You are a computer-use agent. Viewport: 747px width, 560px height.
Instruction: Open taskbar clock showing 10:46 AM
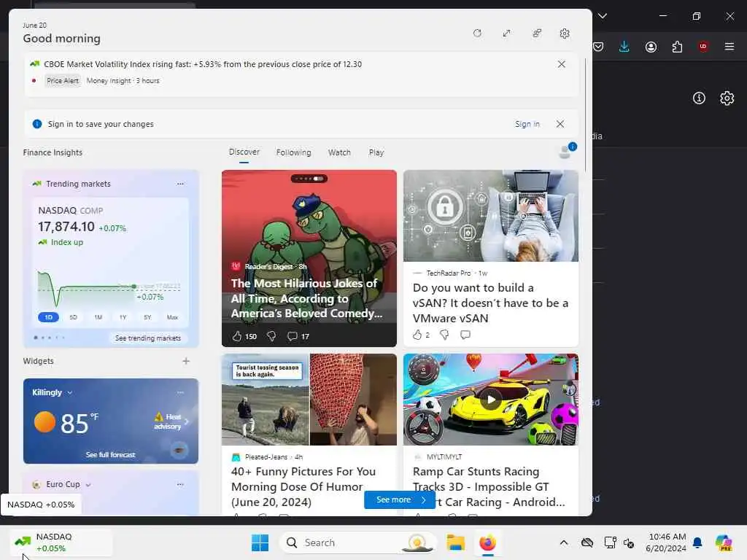click(x=666, y=542)
